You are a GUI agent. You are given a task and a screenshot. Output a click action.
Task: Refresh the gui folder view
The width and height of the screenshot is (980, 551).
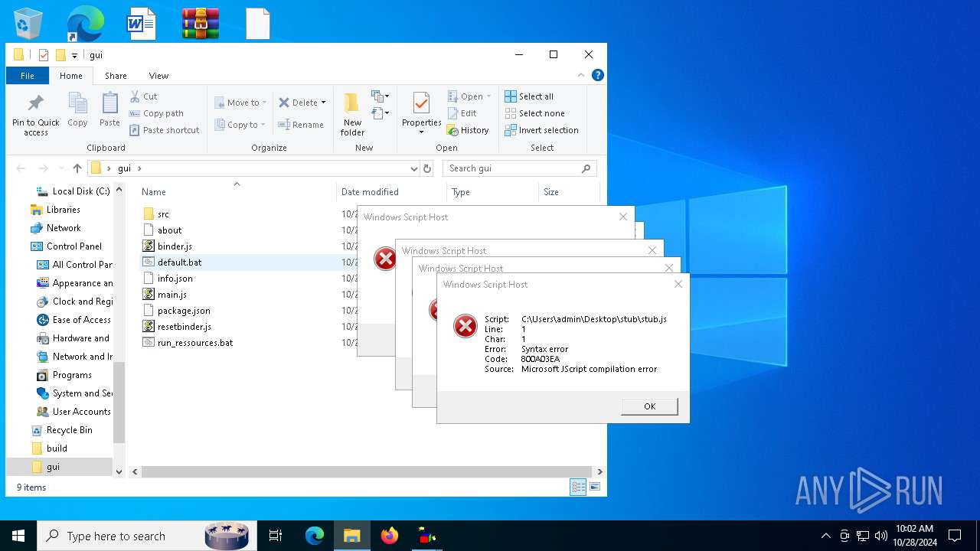pyautogui.click(x=427, y=168)
